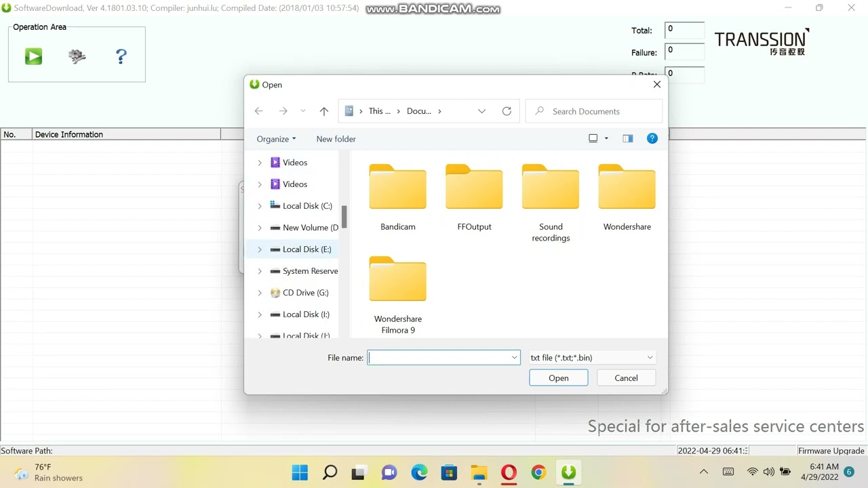Click the Failure count field

click(x=684, y=52)
